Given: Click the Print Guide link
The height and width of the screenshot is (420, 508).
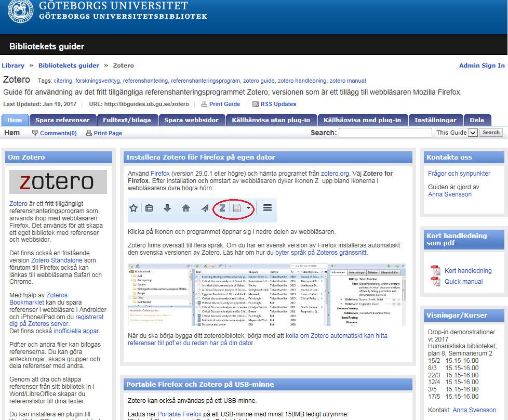Looking at the screenshot, I should (x=224, y=104).
